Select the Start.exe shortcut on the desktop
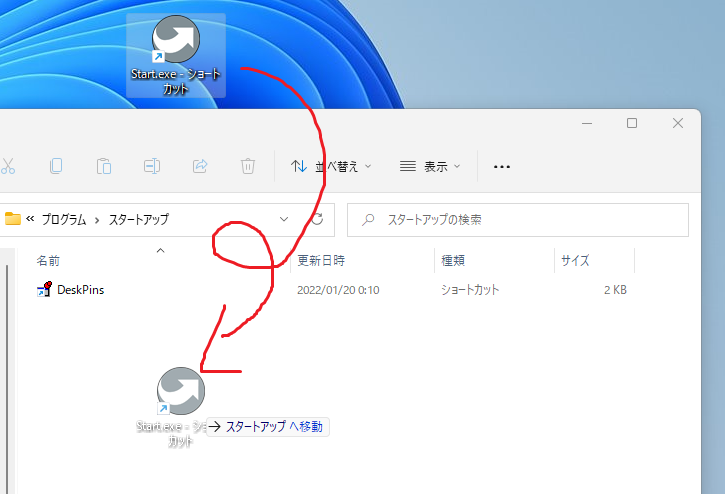The height and width of the screenshot is (494, 725). (x=176, y=56)
